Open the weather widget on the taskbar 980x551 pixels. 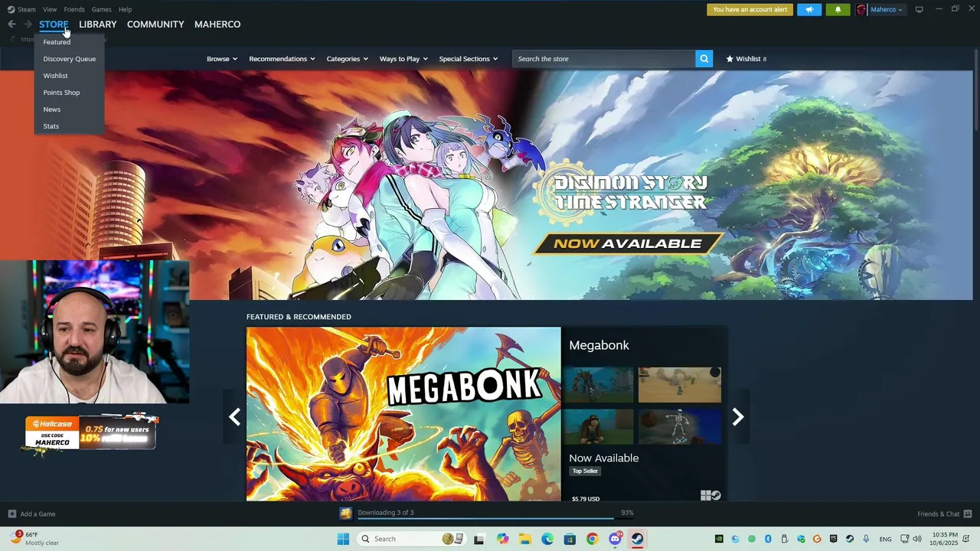point(35,539)
